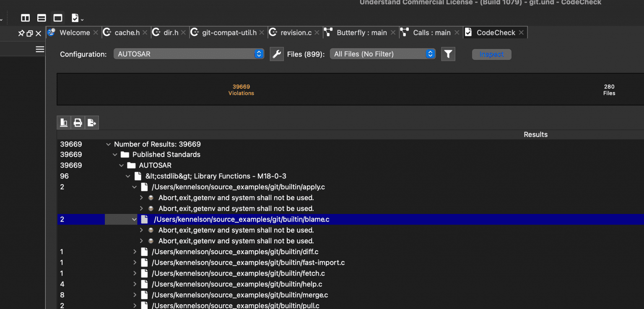Viewport: 644px width, 309px height.
Task: Open the checker configuration wrench icon
Action: tap(277, 54)
